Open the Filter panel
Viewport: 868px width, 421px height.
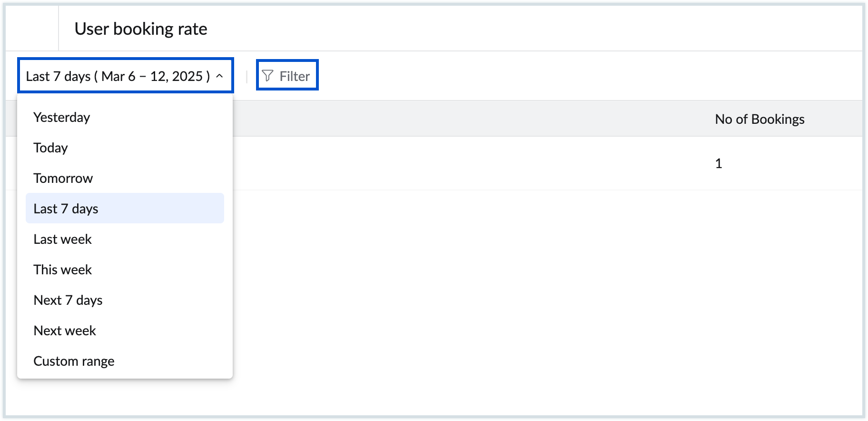tap(287, 75)
